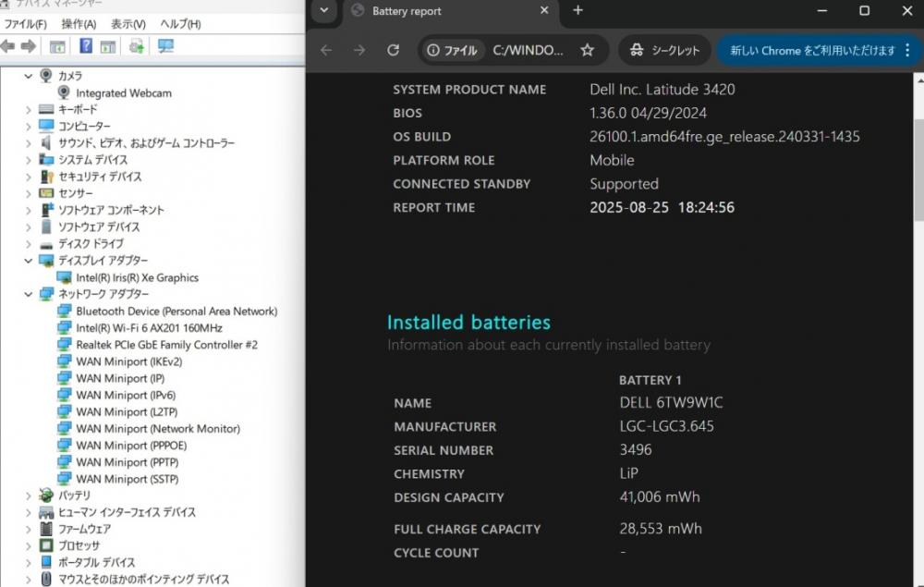Click Chrome back navigation button
This screenshot has width=924, height=587.
point(326,51)
